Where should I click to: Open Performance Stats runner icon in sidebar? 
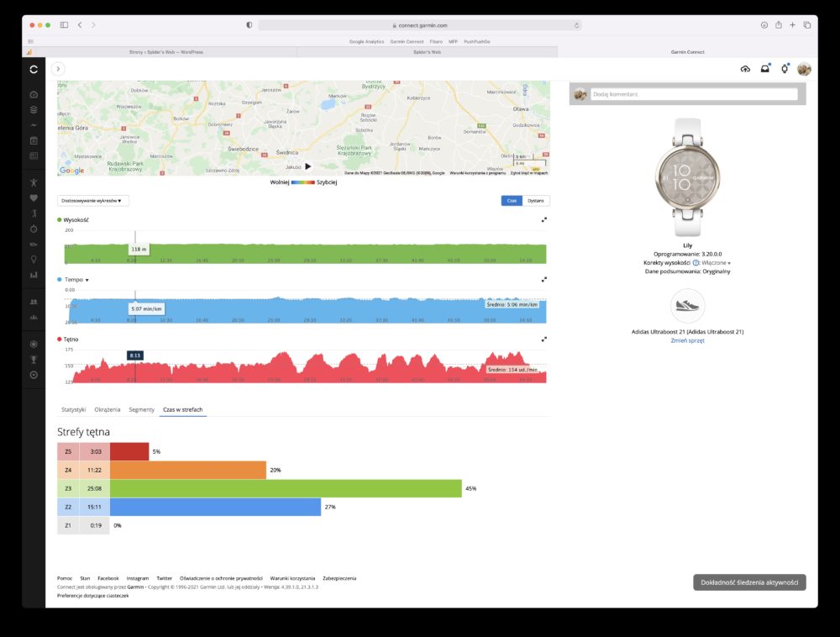34,213
